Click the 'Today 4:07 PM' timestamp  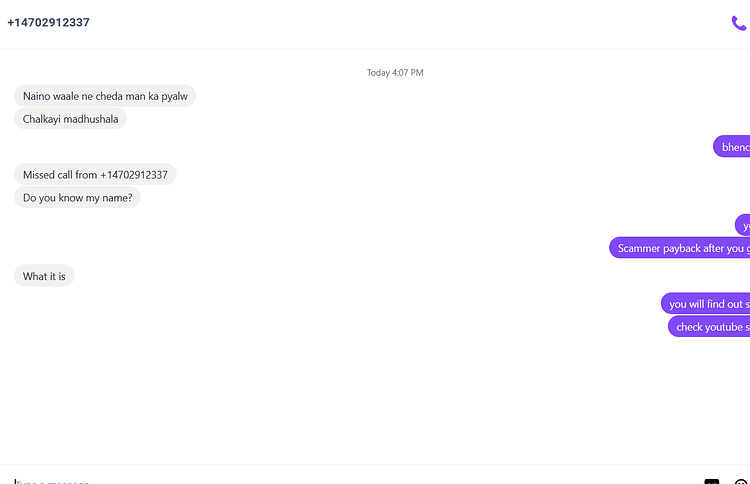(x=395, y=73)
